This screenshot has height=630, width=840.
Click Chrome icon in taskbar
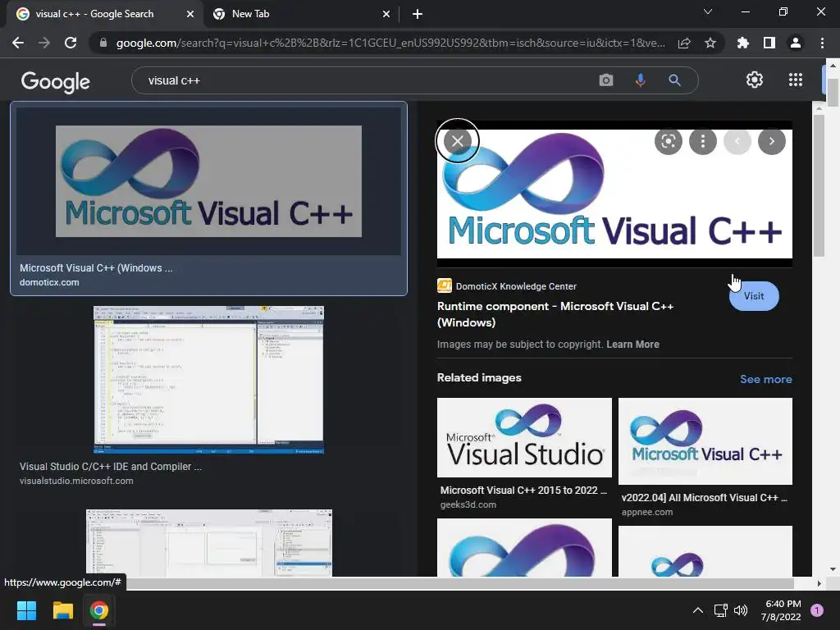point(99,610)
